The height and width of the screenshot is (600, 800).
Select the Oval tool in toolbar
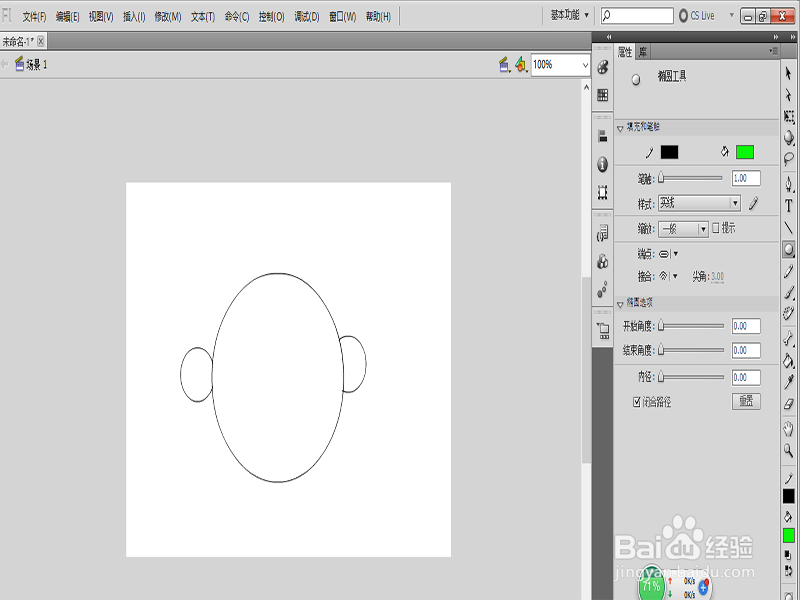click(789, 249)
